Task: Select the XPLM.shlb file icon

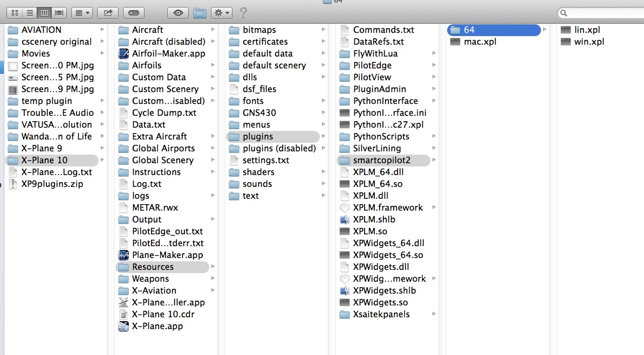Action: [345, 219]
